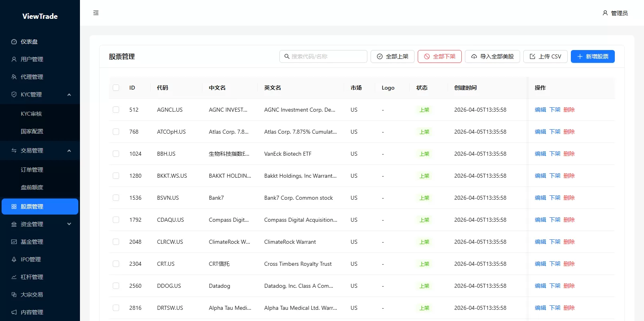
Task: Click the search magnifier icon
Action: pyautogui.click(x=287, y=56)
